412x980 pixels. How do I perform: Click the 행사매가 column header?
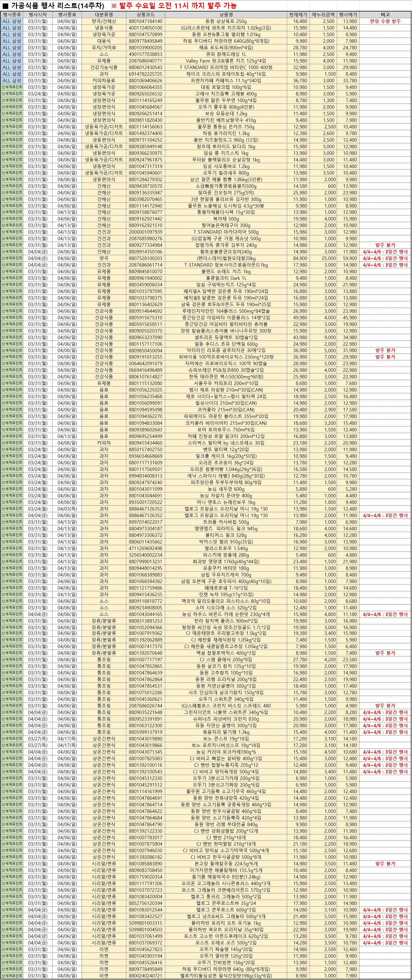(348, 14)
